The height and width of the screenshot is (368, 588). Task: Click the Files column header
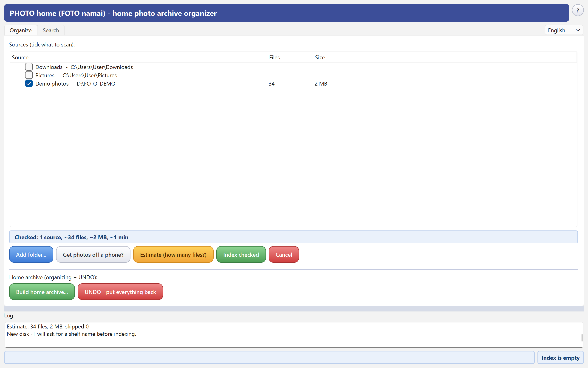click(x=290, y=57)
